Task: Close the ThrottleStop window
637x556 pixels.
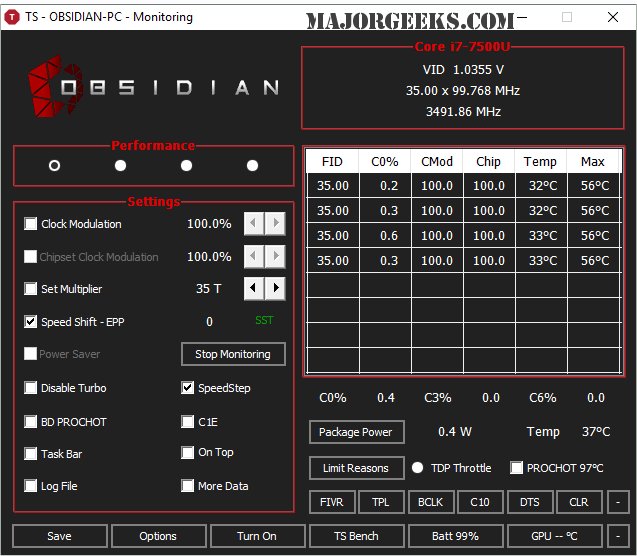Action: (x=613, y=17)
